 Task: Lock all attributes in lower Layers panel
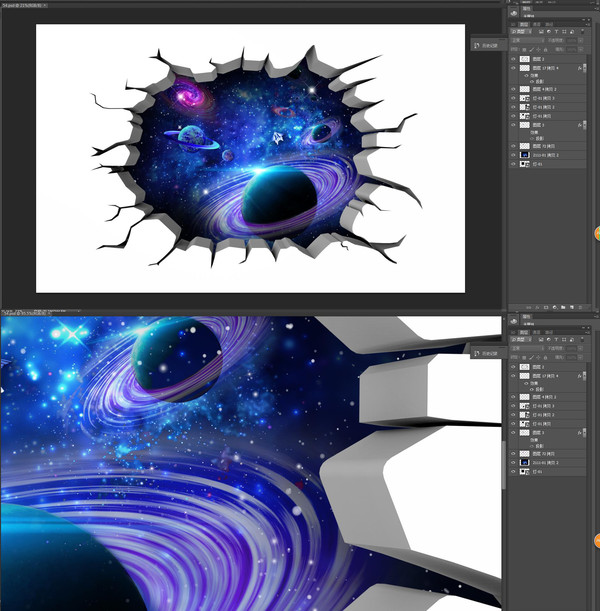545,357
